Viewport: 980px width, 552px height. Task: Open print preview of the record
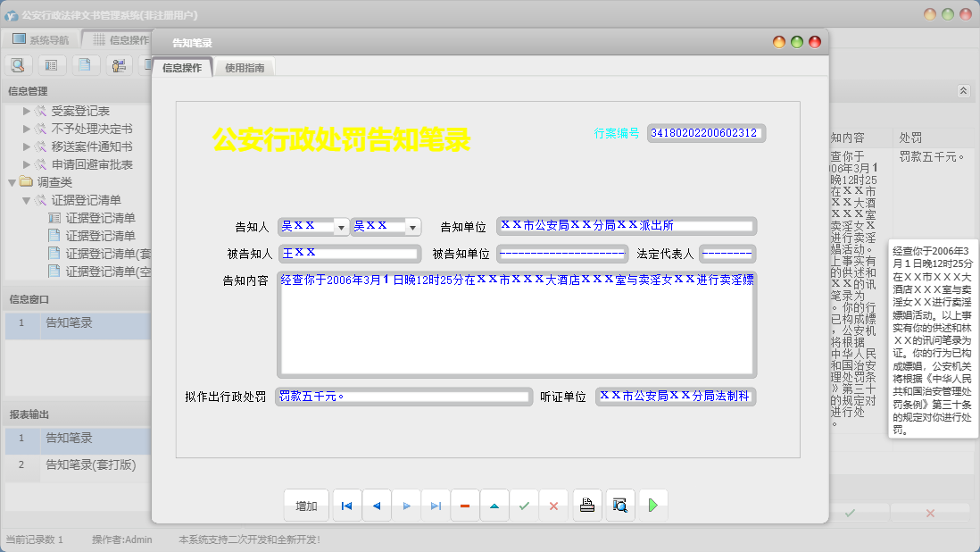[x=619, y=505]
